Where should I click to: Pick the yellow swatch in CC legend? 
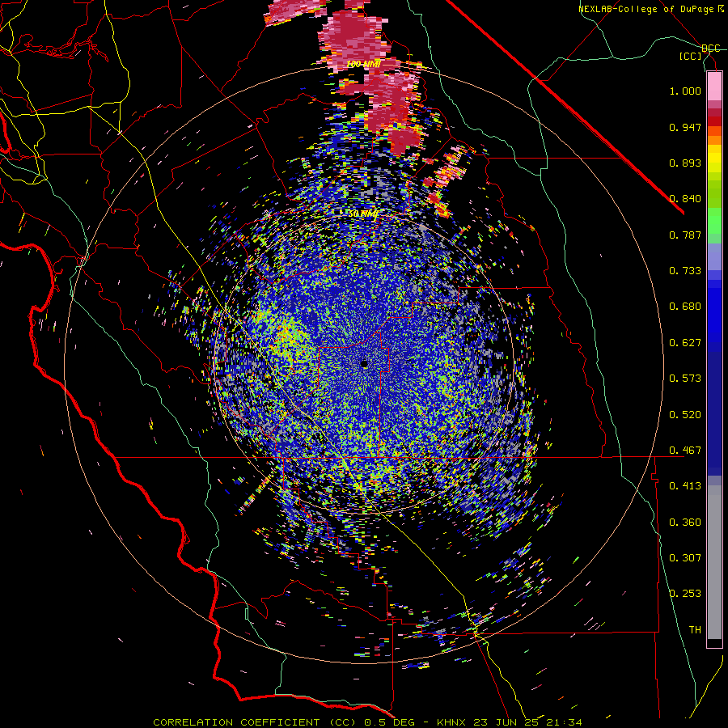[714, 159]
